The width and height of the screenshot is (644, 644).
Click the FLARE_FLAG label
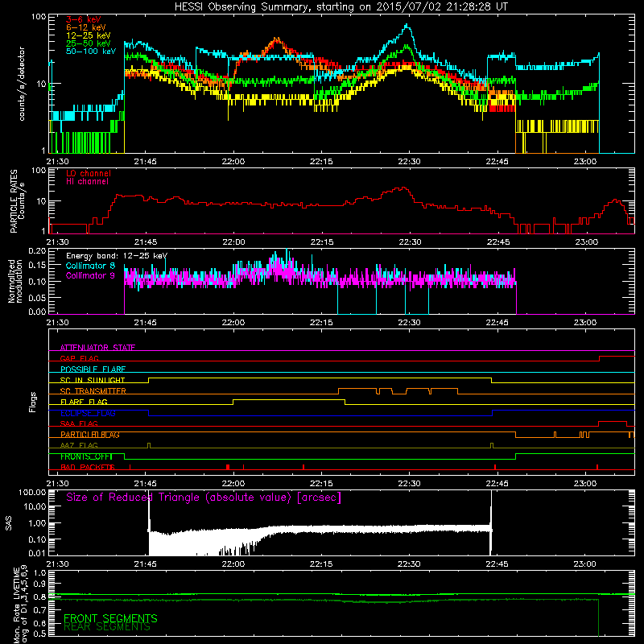pyautogui.click(x=84, y=402)
